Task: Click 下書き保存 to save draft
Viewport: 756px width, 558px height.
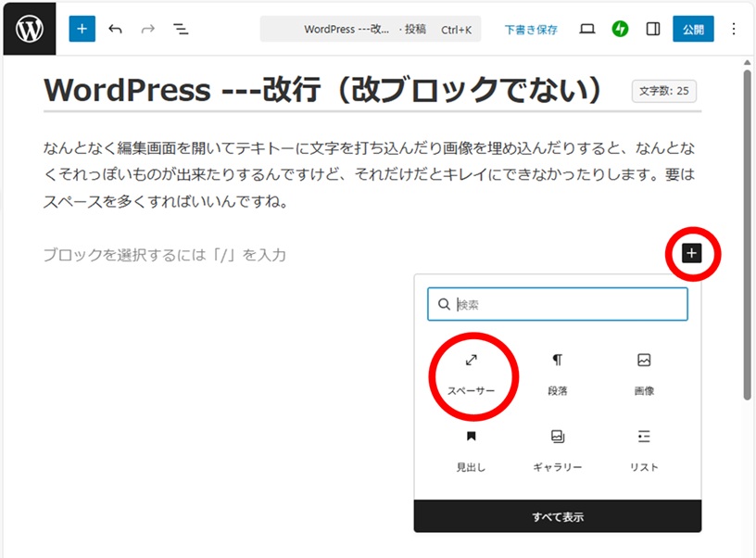Action: tap(531, 30)
